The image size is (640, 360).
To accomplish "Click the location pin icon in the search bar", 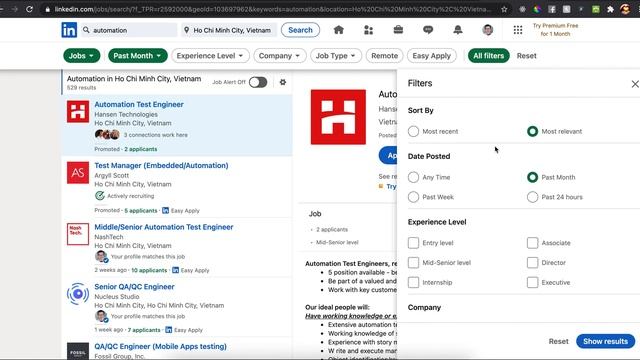I will 187,30.
